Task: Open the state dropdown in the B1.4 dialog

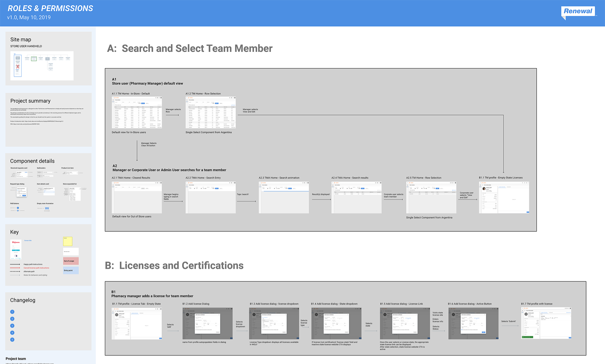Action: point(334,318)
